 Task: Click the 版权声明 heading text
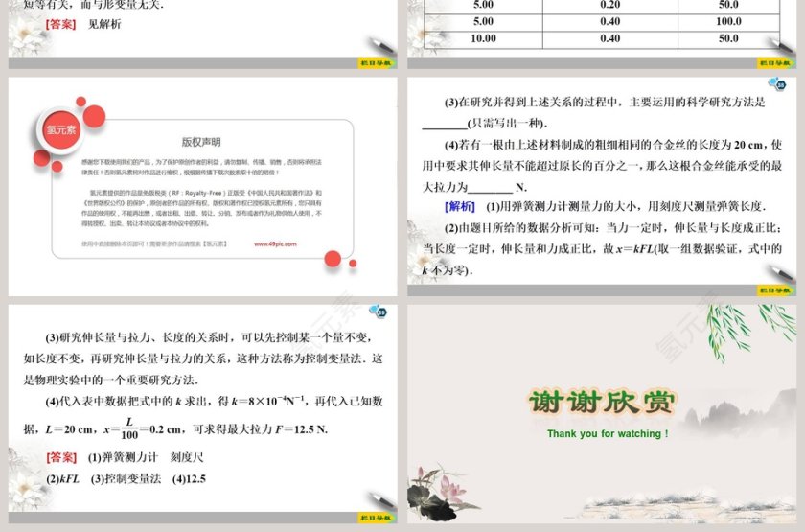click(200, 142)
